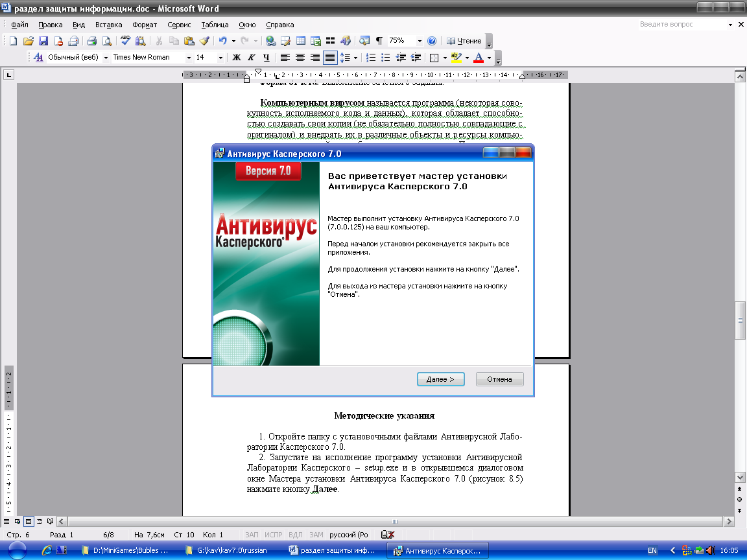Open the Формат menu

(145, 25)
